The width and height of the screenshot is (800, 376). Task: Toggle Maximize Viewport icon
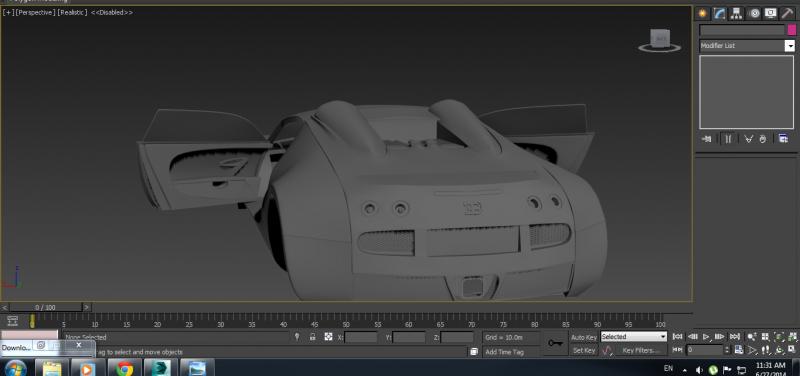point(792,350)
